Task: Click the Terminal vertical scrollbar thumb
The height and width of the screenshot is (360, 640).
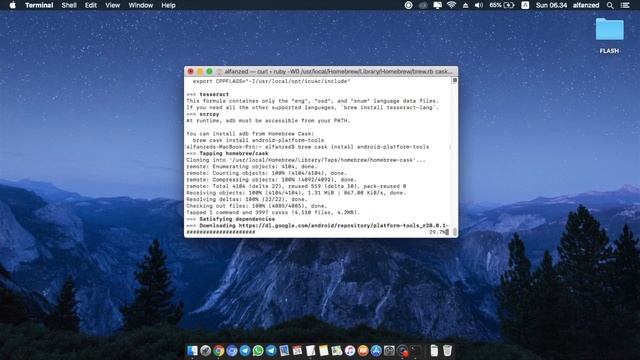Action: pyautogui.click(x=455, y=232)
